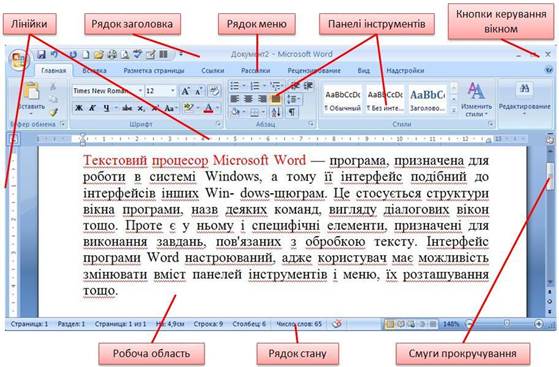Toggle italic К formatting

tap(92, 108)
